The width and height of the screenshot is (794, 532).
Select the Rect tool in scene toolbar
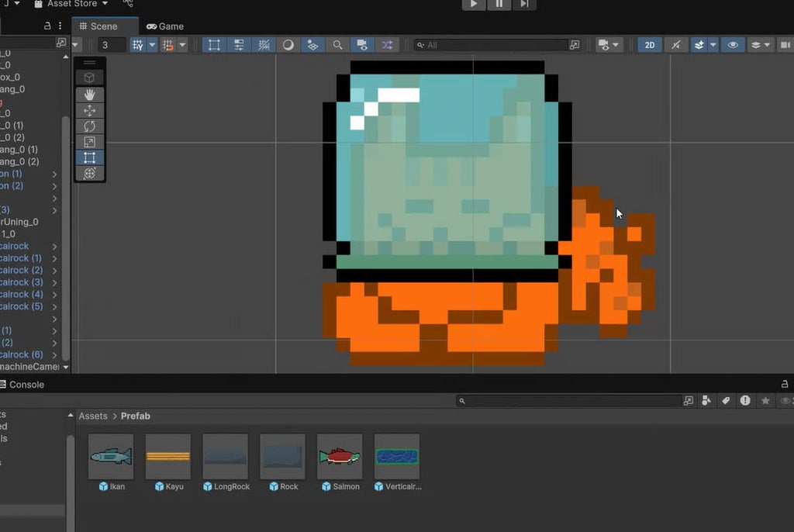point(90,157)
